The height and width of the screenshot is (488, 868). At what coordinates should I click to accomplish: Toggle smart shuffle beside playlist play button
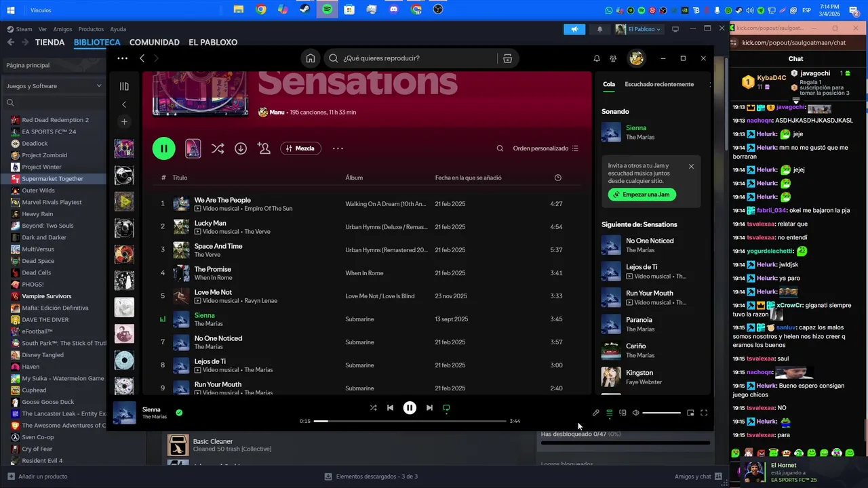pyautogui.click(x=218, y=148)
